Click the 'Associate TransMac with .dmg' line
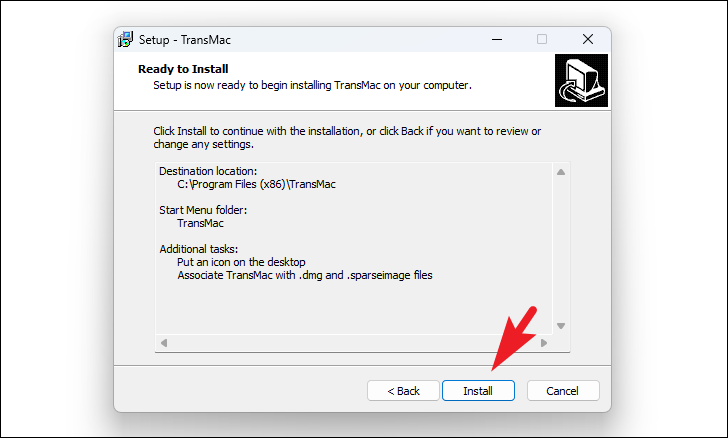The width and height of the screenshot is (728, 438). pos(305,275)
